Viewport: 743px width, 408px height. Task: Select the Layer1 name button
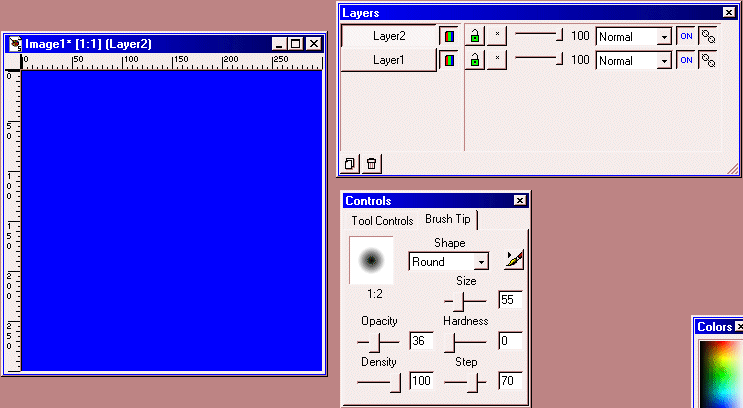coord(389,60)
